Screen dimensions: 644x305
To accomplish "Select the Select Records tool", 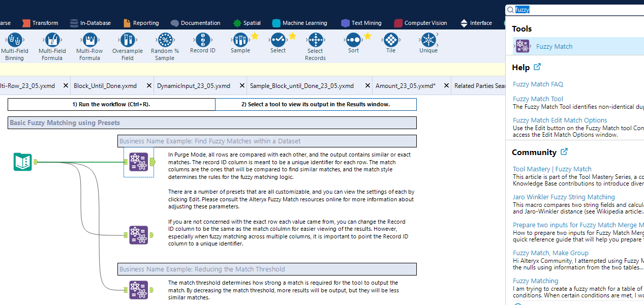I will tap(315, 41).
